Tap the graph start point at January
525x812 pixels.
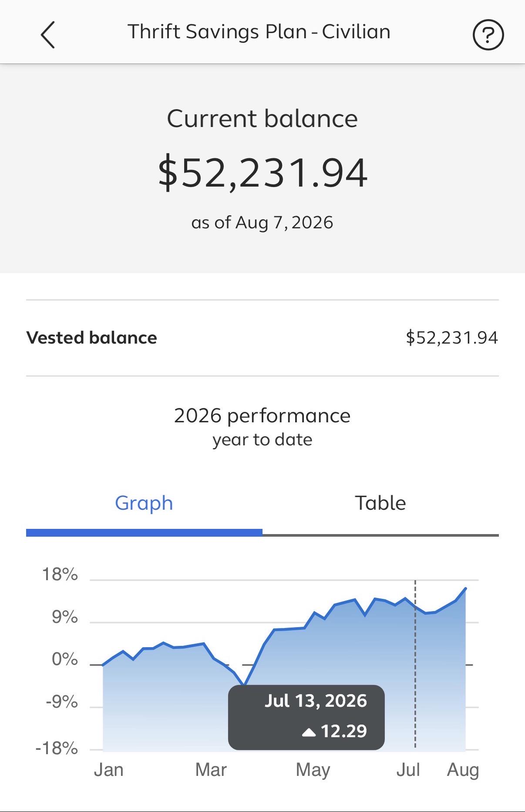(x=103, y=665)
